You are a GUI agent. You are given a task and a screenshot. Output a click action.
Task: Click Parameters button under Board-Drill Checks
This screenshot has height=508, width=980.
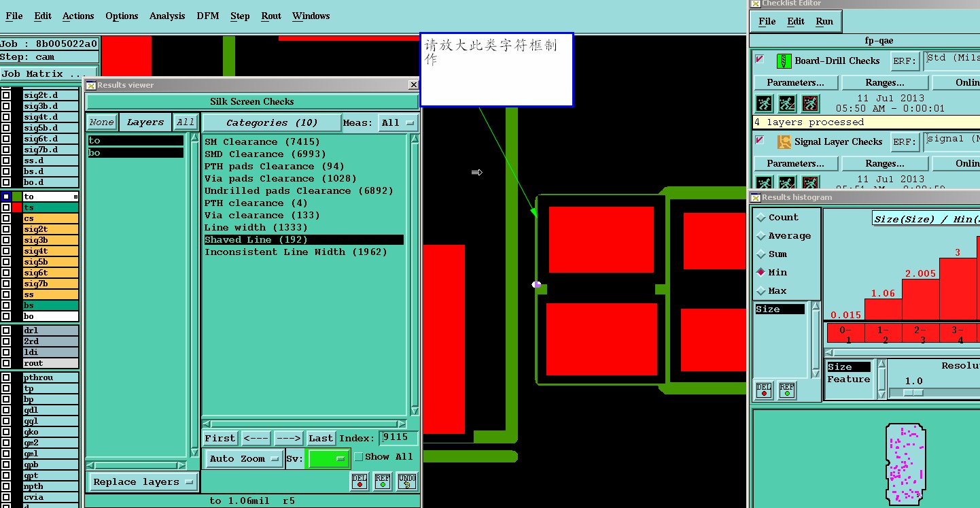(x=795, y=82)
